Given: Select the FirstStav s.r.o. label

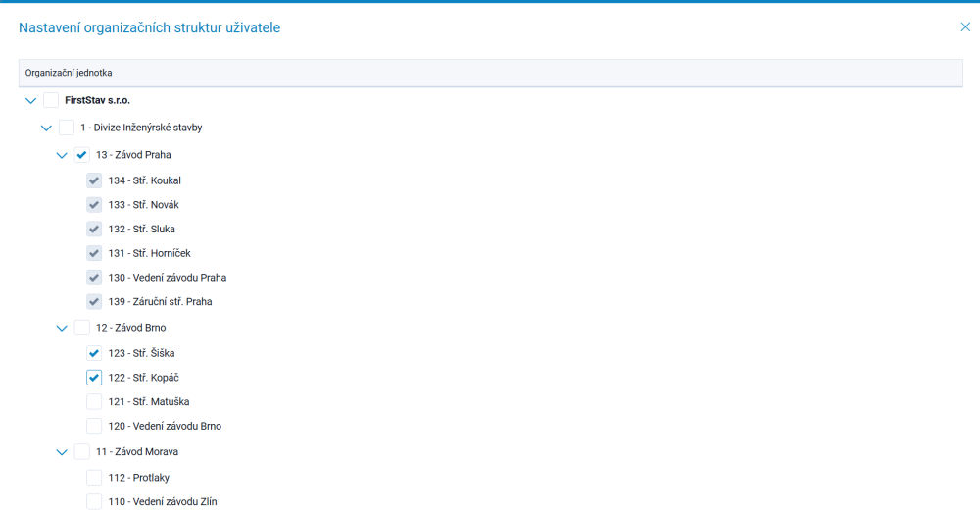Looking at the screenshot, I should coord(97,100).
